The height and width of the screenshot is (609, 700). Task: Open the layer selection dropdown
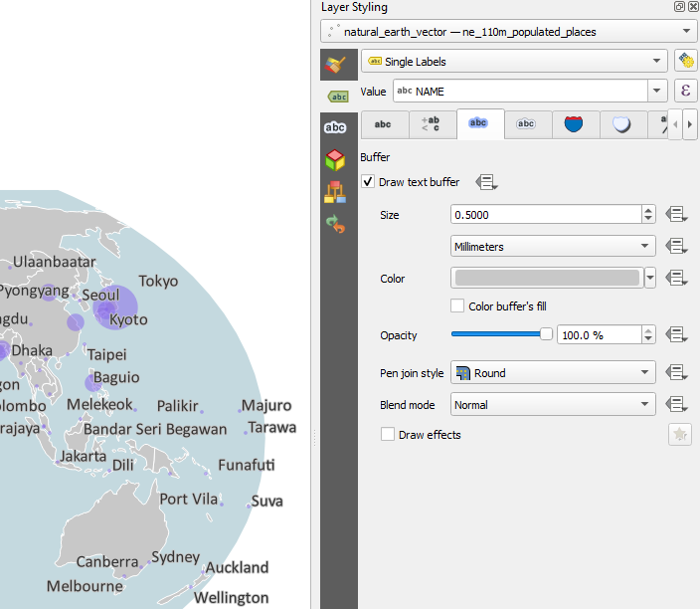coord(509,31)
